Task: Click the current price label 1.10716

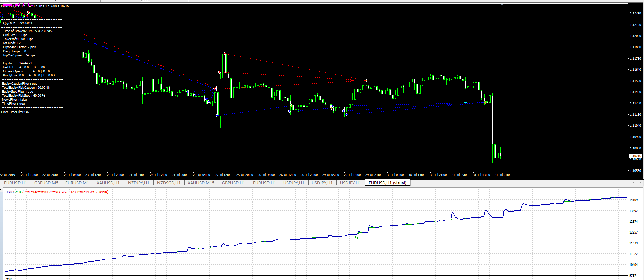Action: coord(635,156)
